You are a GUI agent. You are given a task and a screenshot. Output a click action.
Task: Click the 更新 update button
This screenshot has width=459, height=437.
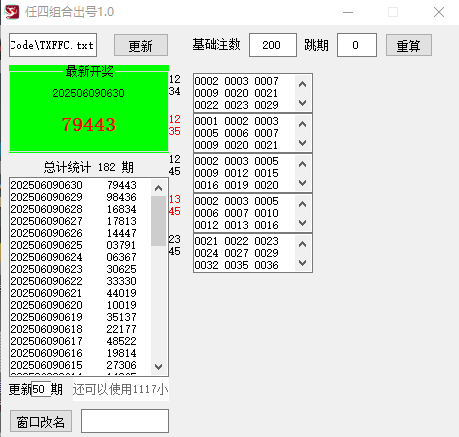point(141,45)
